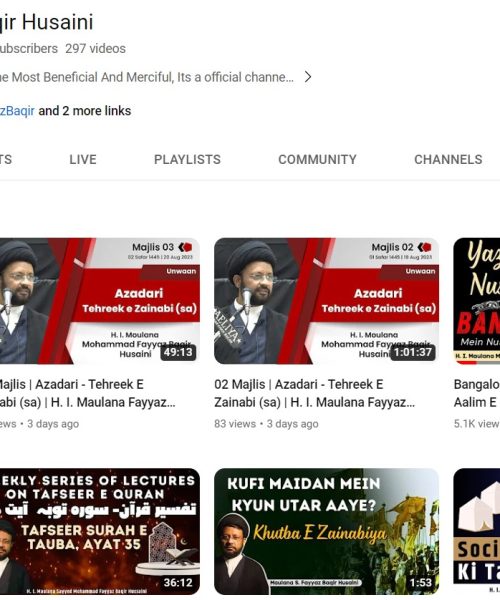Open the Kufi Maidan Mein Kyun Utar Aaye thumbnail
This screenshot has width=500, height=600.
pyautogui.click(x=326, y=531)
